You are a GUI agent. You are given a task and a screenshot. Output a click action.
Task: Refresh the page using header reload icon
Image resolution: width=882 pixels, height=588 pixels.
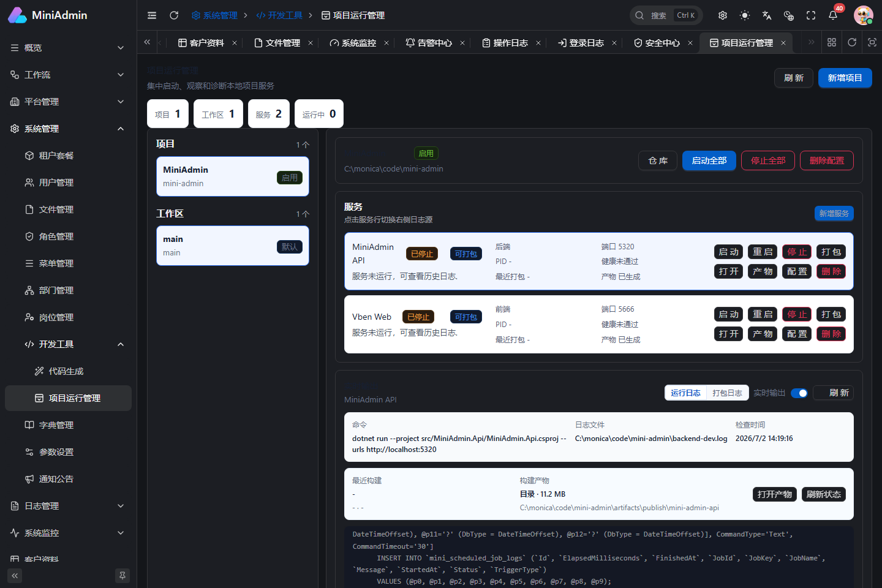point(174,15)
